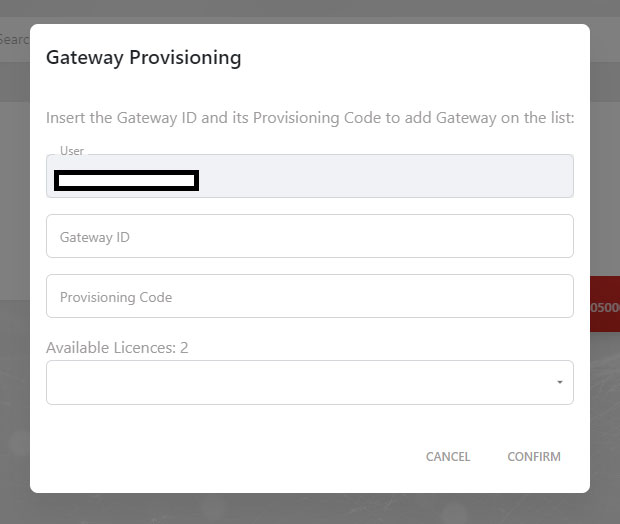Click the redacted user name value
620x524 pixels.
tap(126, 181)
